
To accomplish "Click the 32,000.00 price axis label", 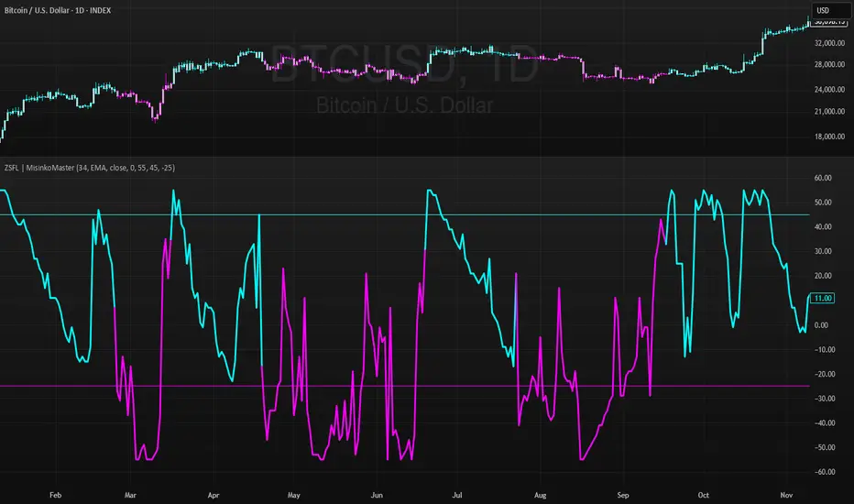I will pos(829,42).
